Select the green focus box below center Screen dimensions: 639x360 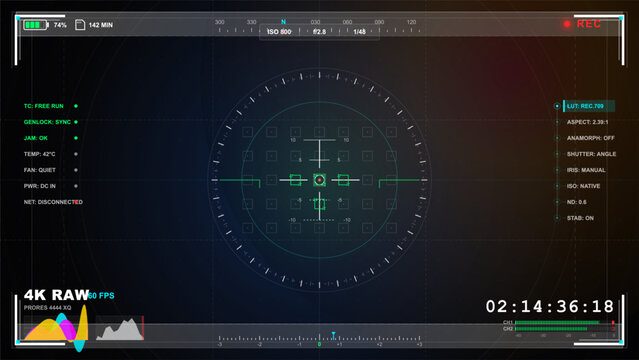[320, 204]
